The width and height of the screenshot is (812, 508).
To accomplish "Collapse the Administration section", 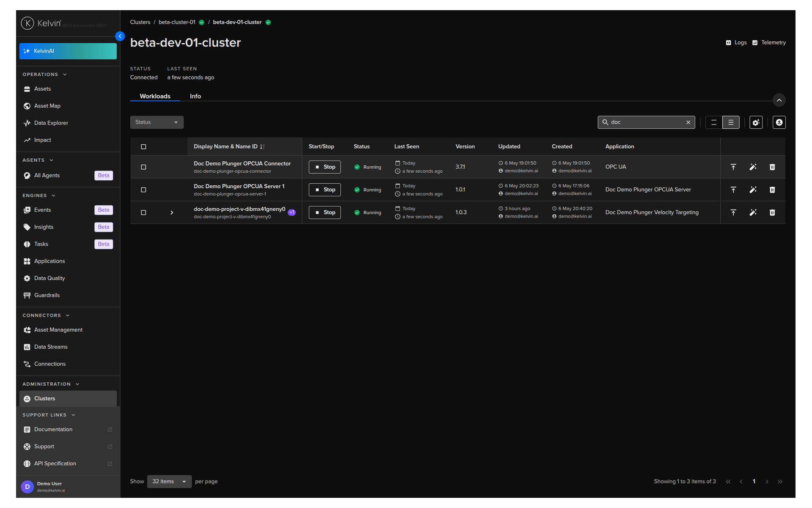I will pyautogui.click(x=51, y=384).
